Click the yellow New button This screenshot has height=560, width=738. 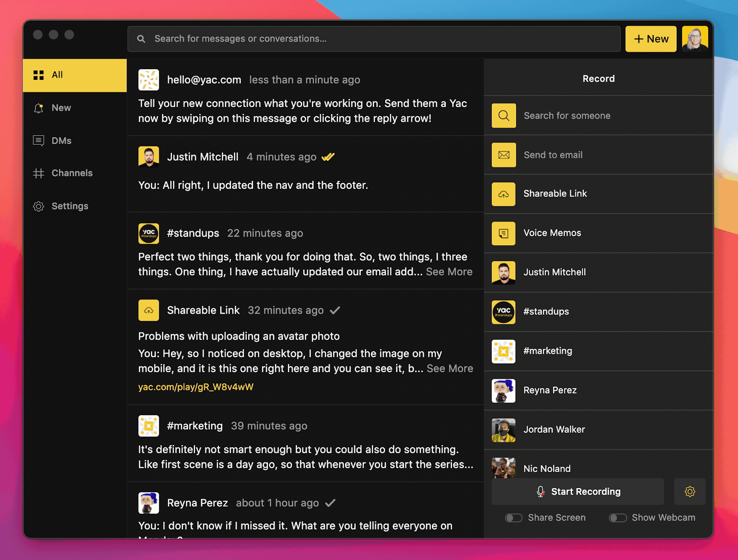pyautogui.click(x=650, y=39)
